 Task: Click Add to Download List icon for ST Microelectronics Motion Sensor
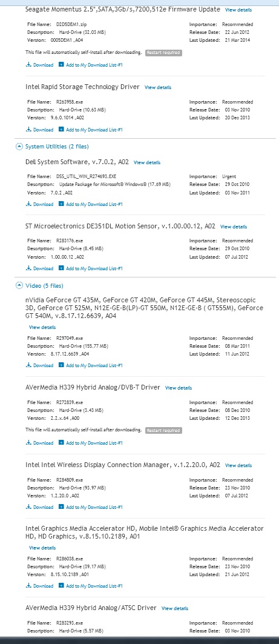pyautogui.click(x=61, y=268)
